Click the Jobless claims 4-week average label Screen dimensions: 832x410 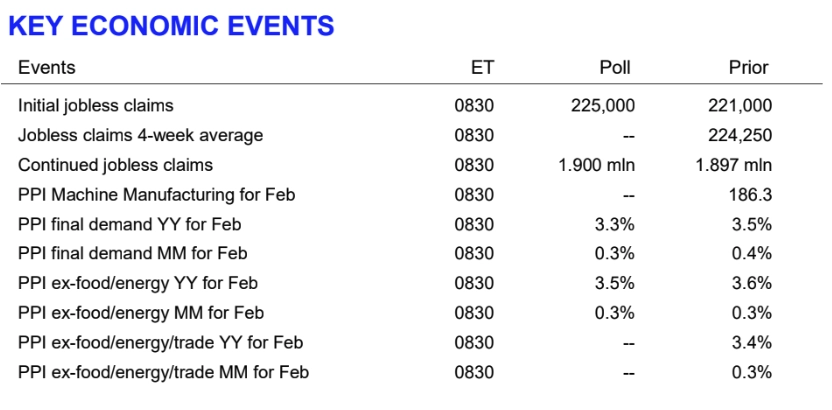point(141,135)
